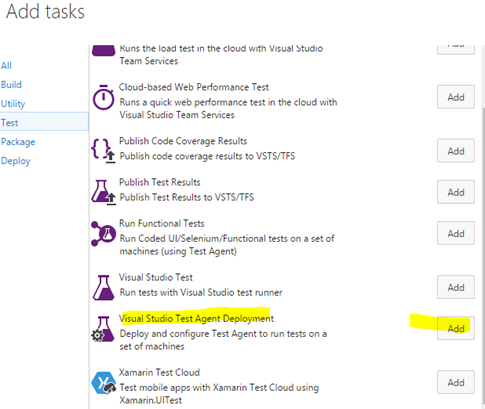The height and width of the screenshot is (409, 485).
Task: Show All task categories
Action: [x=6, y=65]
